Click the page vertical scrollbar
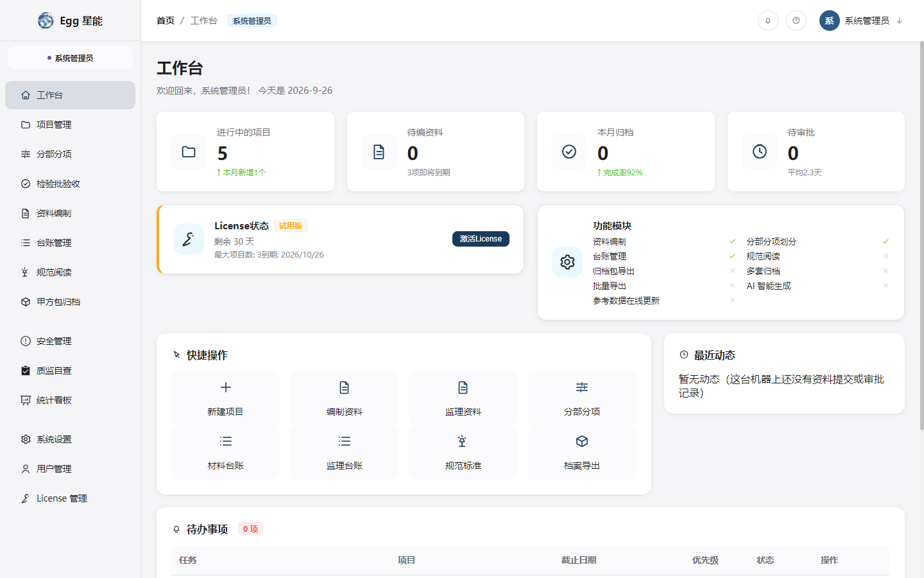The width and height of the screenshot is (924, 578). (922, 235)
